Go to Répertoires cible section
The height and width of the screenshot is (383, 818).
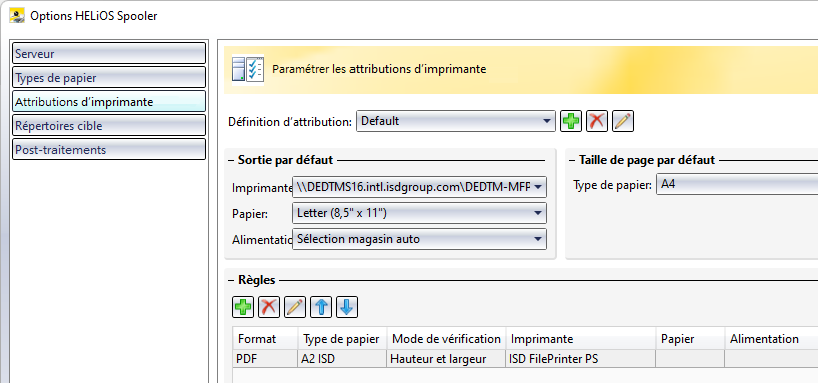click(x=109, y=126)
